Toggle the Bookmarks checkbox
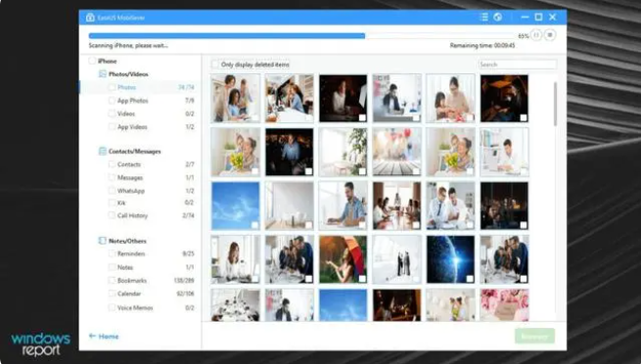Image resolution: width=641 pixels, height=364 pixels. point(112,280)
